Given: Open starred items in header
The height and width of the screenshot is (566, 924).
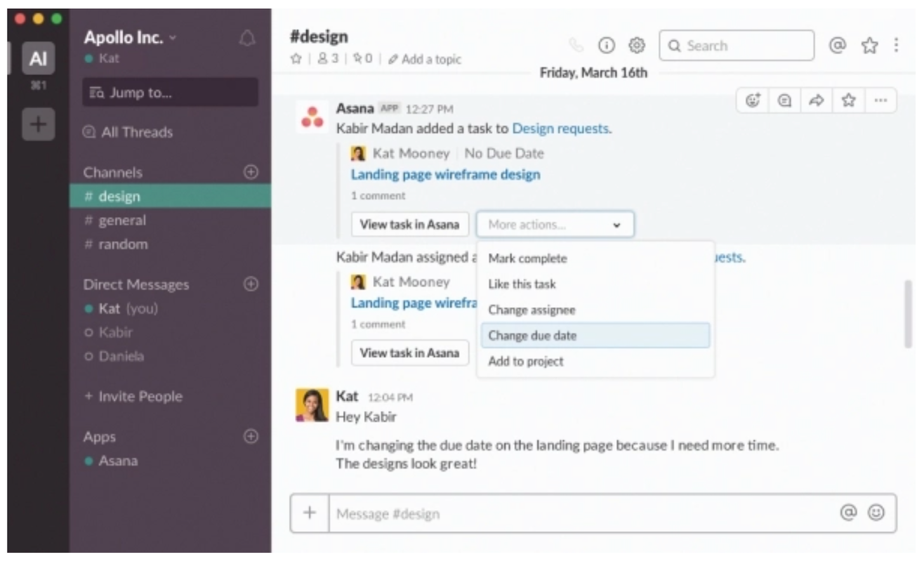Looking at the screenshot, I should [x=869, y=45].
